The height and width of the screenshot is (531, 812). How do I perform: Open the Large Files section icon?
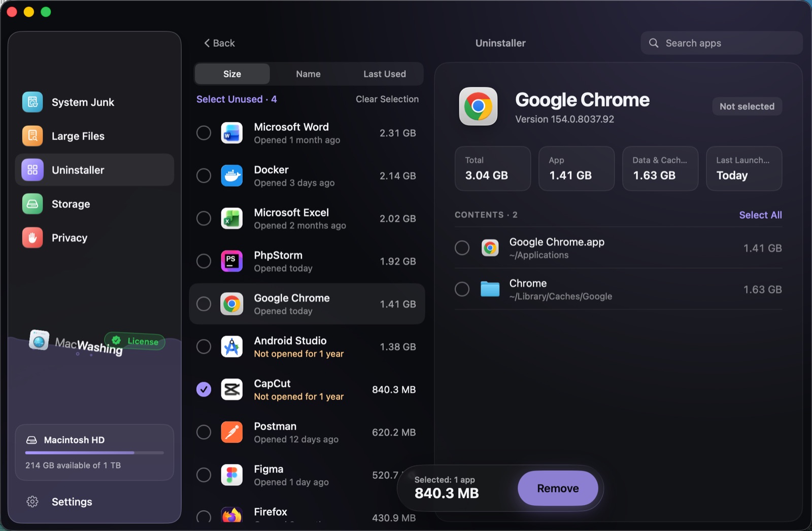coord(32,136)
